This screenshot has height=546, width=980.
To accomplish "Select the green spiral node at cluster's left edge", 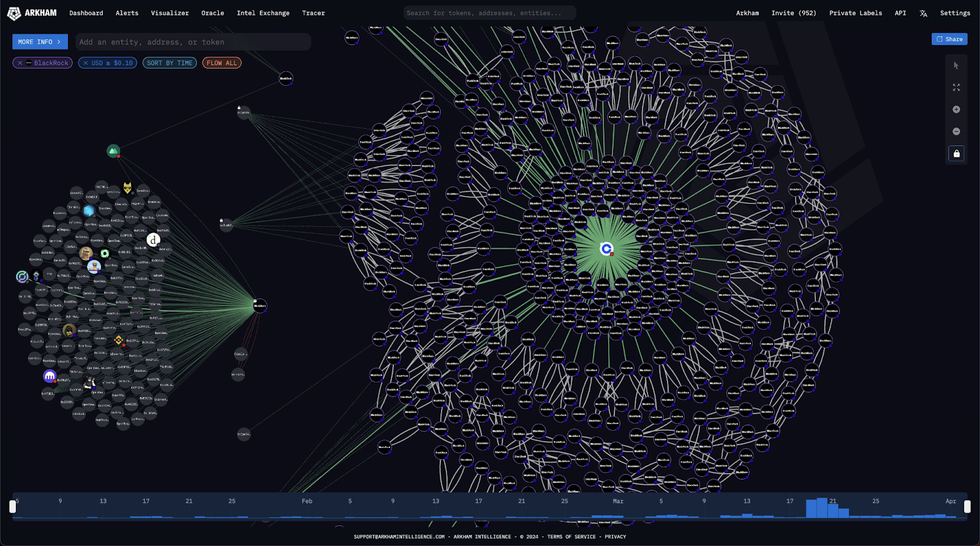I will 23,277.
